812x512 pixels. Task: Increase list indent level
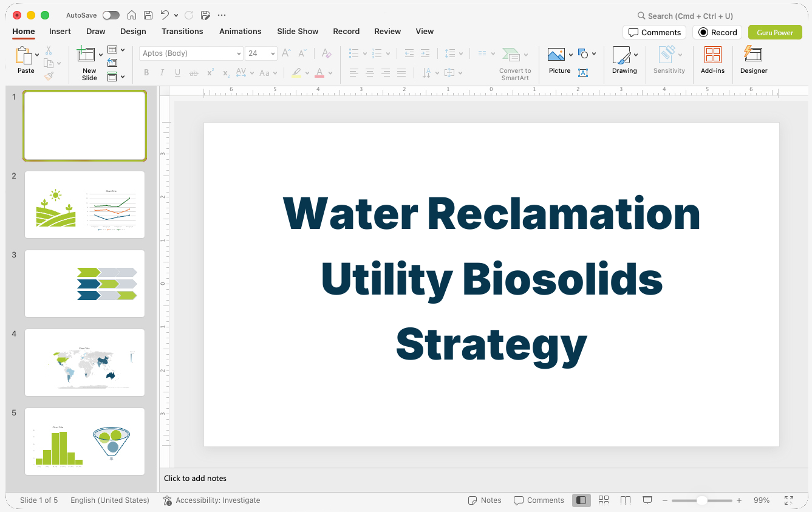point(425,53)
